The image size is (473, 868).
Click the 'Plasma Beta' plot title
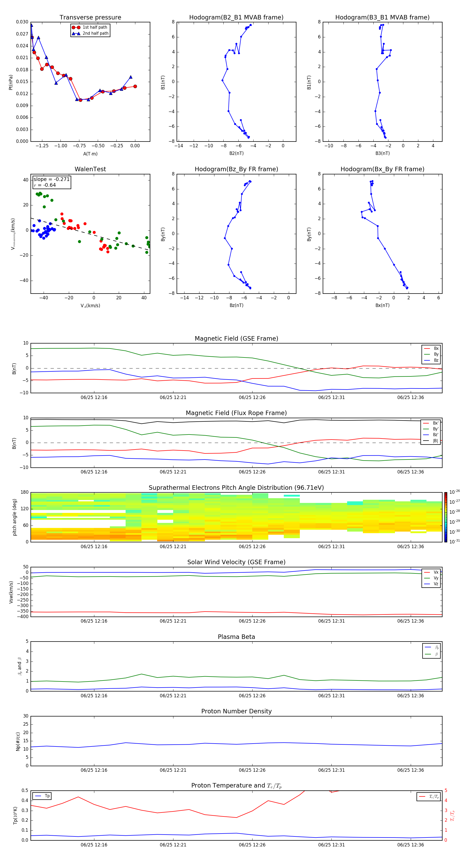236,637
